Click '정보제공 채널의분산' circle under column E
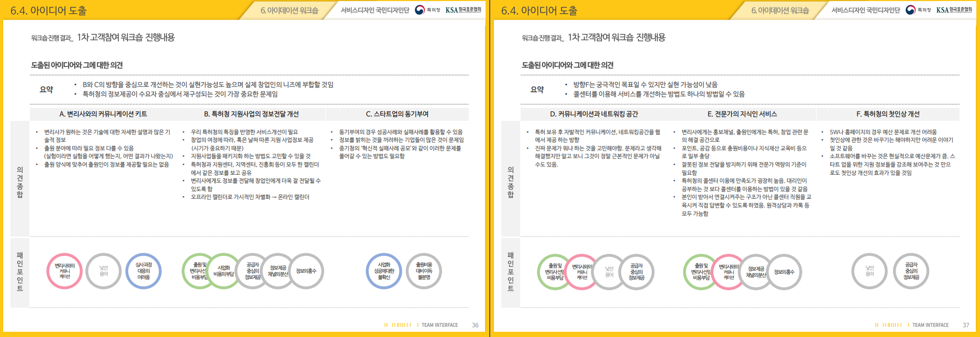Screen dimensions: 980x337 756,272
